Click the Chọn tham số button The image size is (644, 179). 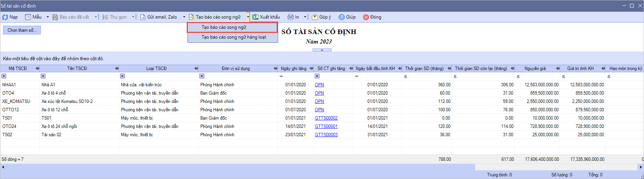tap(22, 30)
